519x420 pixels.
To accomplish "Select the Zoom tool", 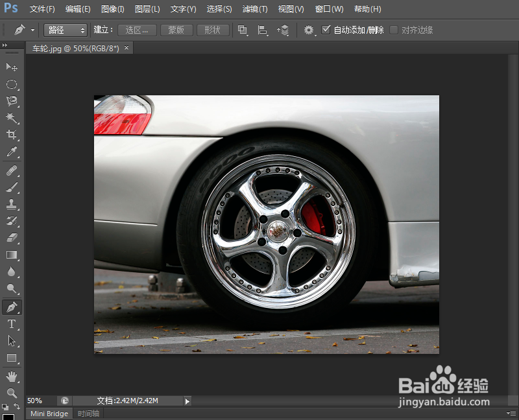I will 12,393.
